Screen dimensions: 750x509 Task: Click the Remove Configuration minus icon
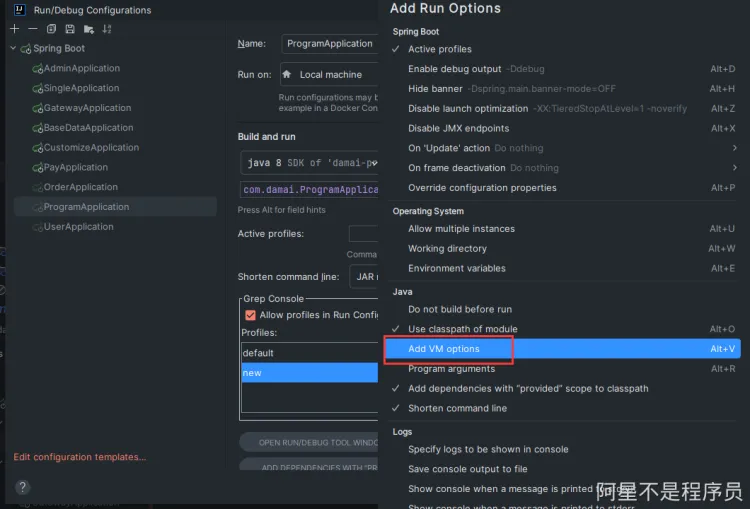(32, 29)
